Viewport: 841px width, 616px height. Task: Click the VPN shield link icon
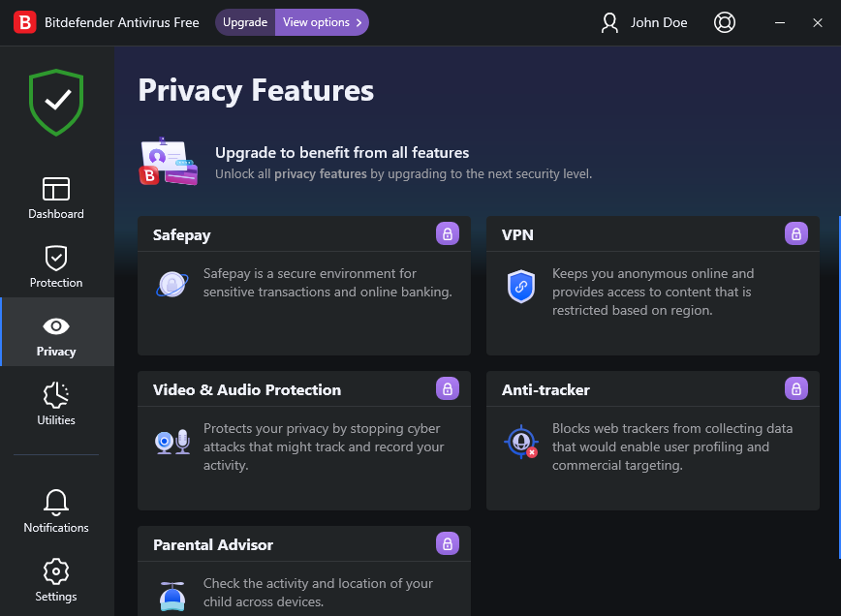pos(521,287)
